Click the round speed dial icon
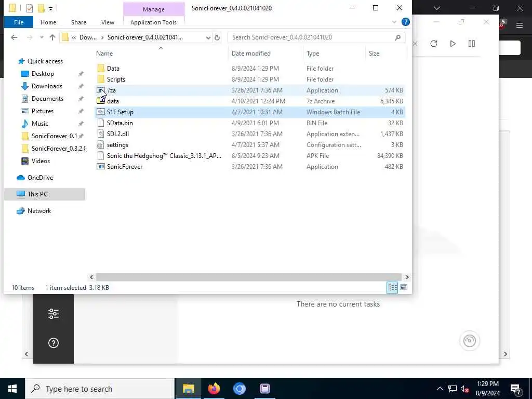 tap(470, 341)
